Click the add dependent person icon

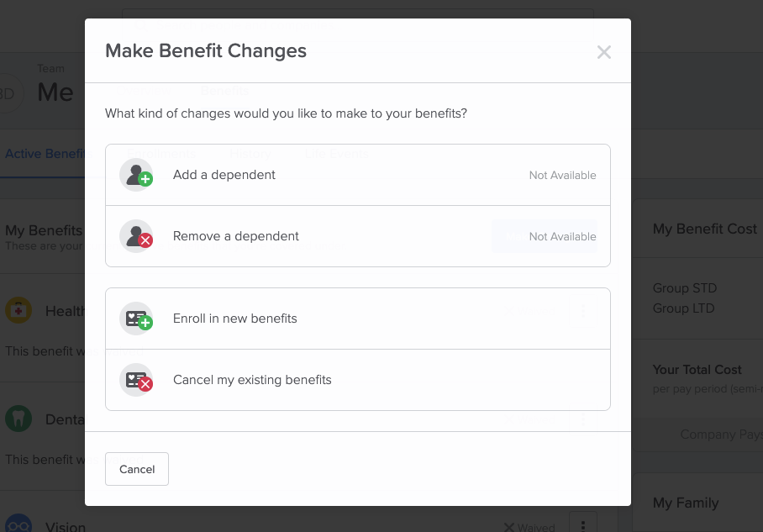pyautogui.click(x=137, y=175)
